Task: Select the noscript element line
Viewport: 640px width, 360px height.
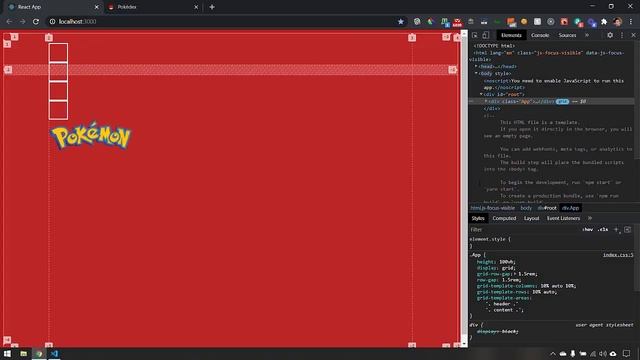Action: (x=553, y=84)
